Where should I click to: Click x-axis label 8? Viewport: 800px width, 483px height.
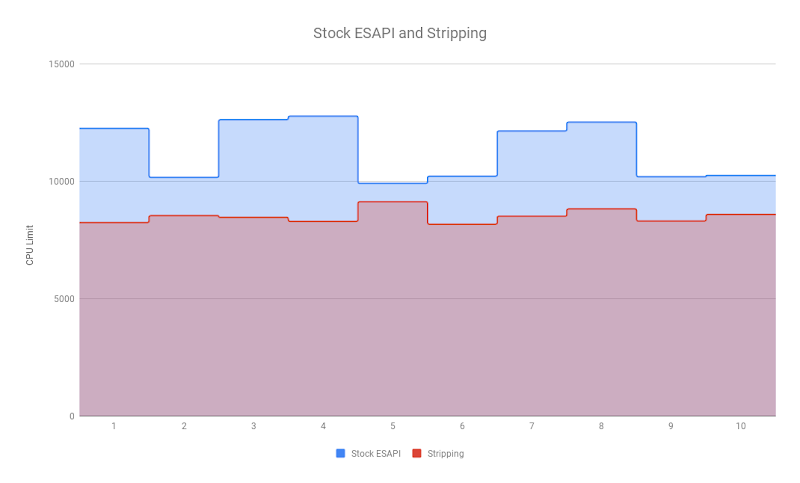[x=601, y=426]
